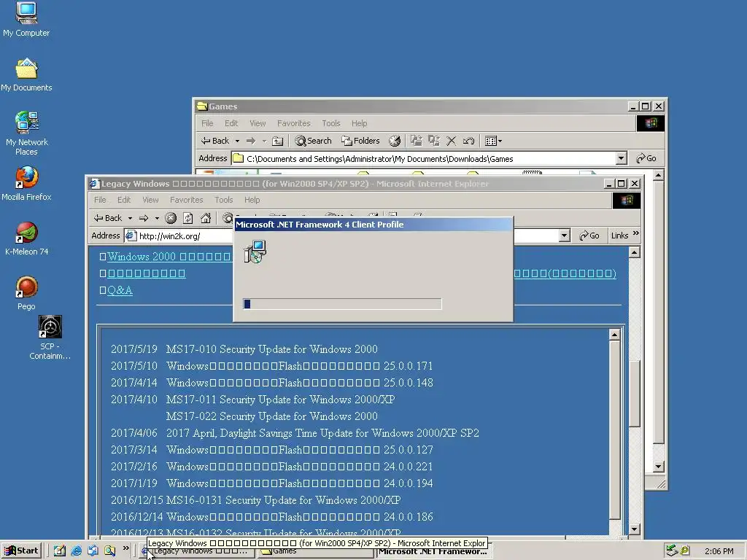This screenshot has width=747, height=560.
Task: Click History icon in Games window toolbar
Action: [395, 141]
